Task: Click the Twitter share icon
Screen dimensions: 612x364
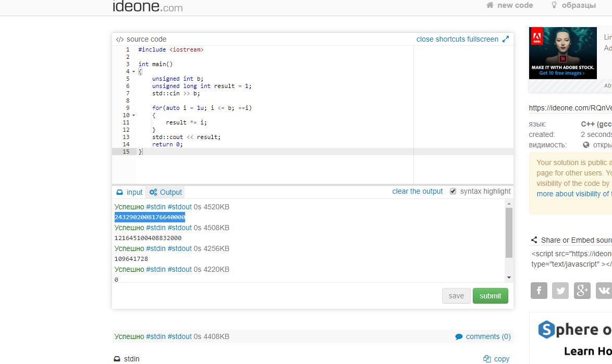Action: point(560,291)
